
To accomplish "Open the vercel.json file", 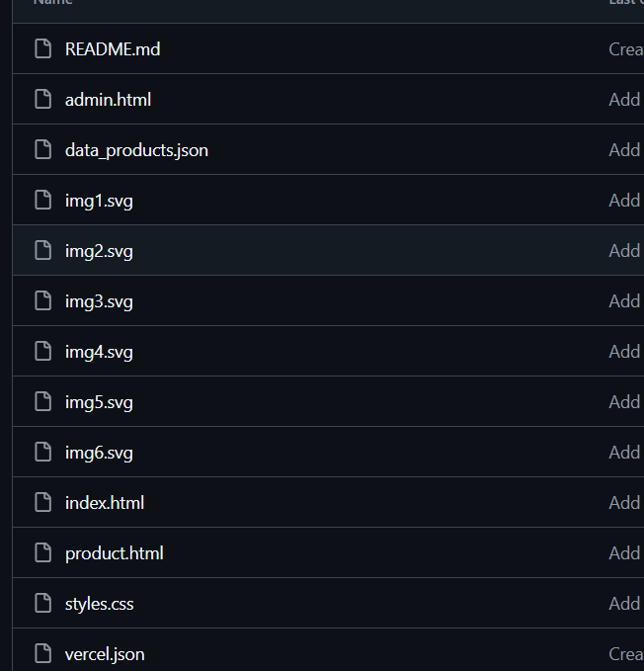I will [x=105, y=653].
